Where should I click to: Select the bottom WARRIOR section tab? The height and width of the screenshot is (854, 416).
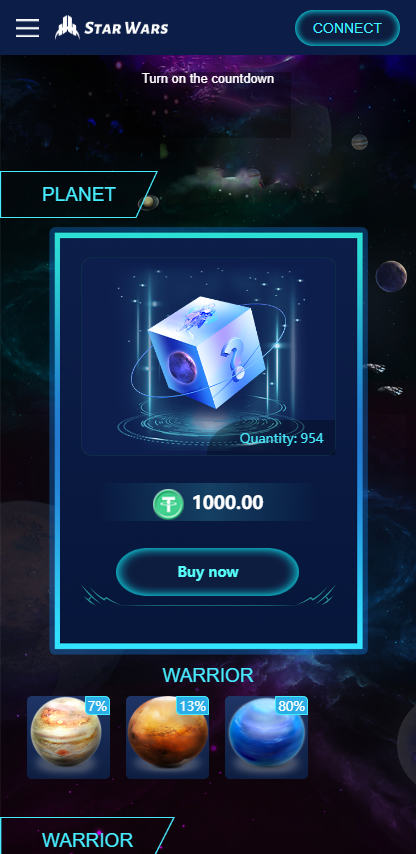87,839
